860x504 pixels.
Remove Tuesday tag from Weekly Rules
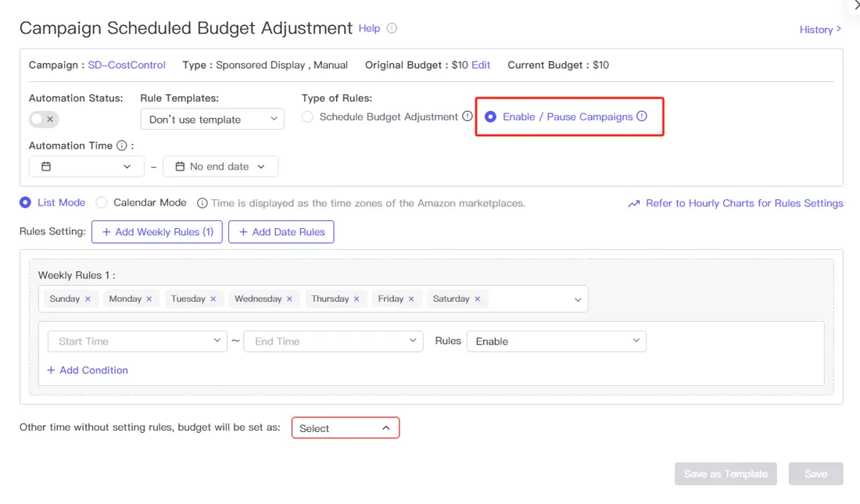pyautogui.click(x=213, y=299)
